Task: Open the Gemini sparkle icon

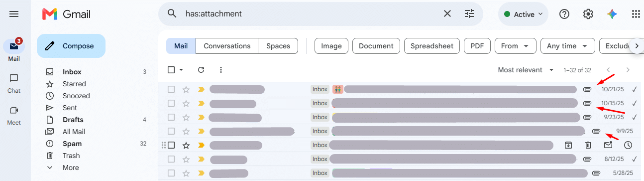Action: tap(612, 14)
